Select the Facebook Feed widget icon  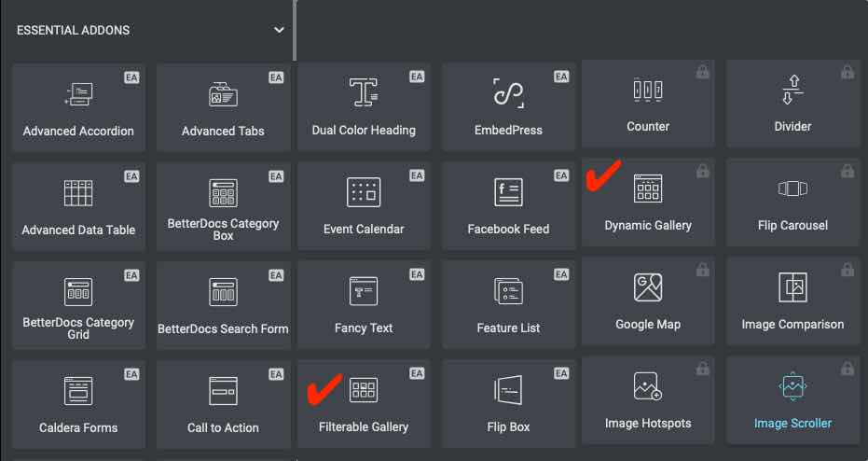click(x=508, y=192)
